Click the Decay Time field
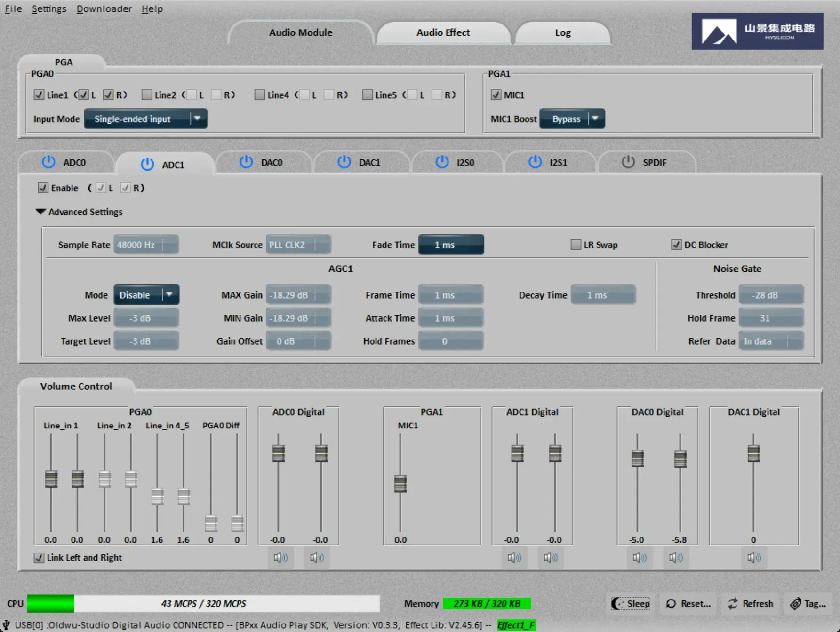This screenshot has height=632, width=840. [603, 295]
